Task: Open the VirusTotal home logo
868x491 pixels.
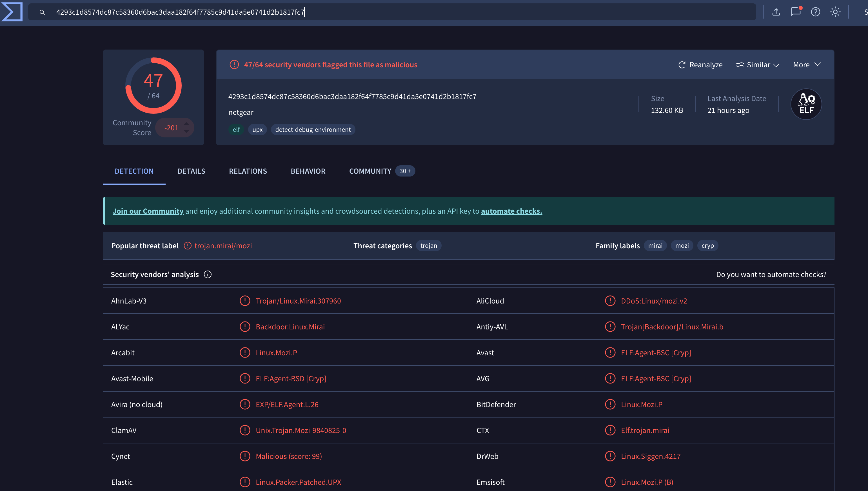Action: (x=12, y=12)
